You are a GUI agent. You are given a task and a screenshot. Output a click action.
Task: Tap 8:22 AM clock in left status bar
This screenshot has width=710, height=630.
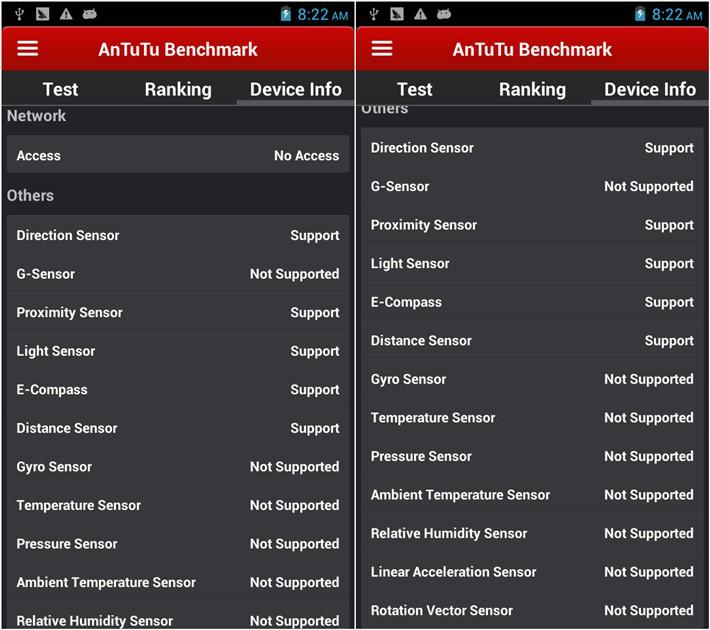pyautogui.click(x=322, y=14)
